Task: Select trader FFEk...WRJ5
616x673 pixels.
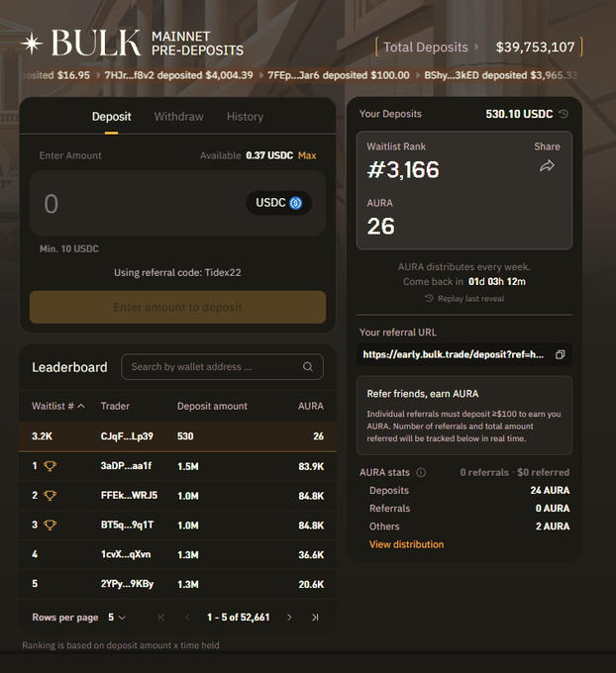Action: pyautogui.click(x=129, y=495)
